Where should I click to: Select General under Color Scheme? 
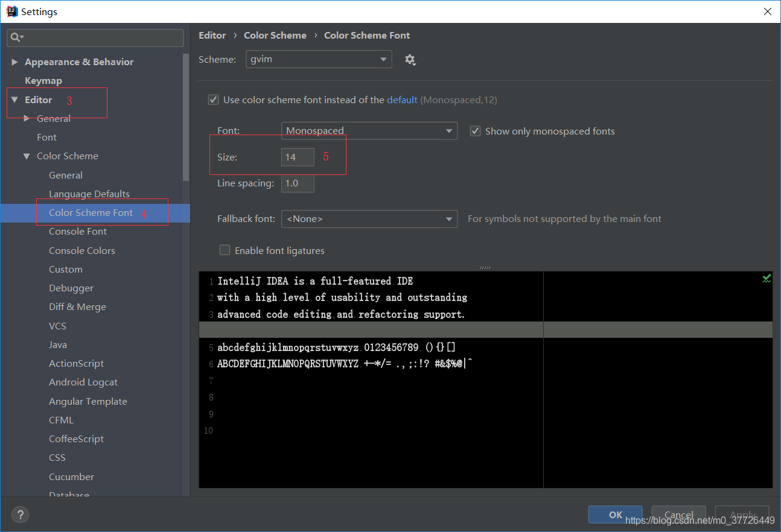click(x=66, y=175)
